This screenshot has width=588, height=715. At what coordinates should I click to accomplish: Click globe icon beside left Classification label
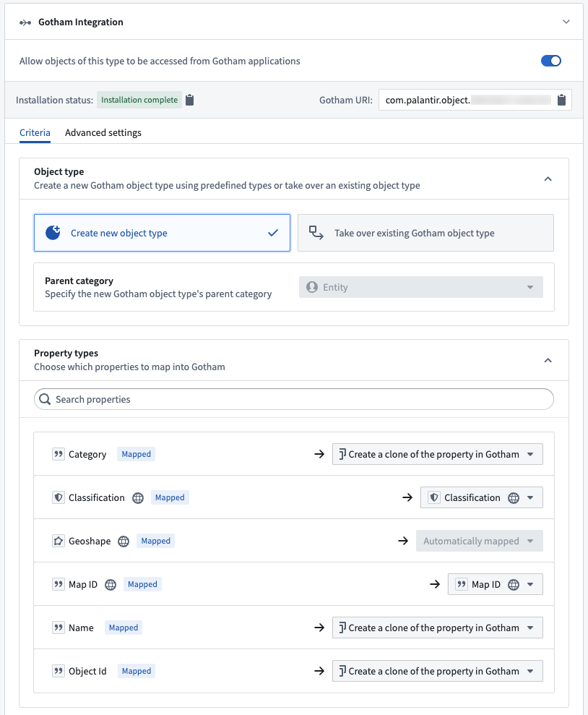(138, 498)
